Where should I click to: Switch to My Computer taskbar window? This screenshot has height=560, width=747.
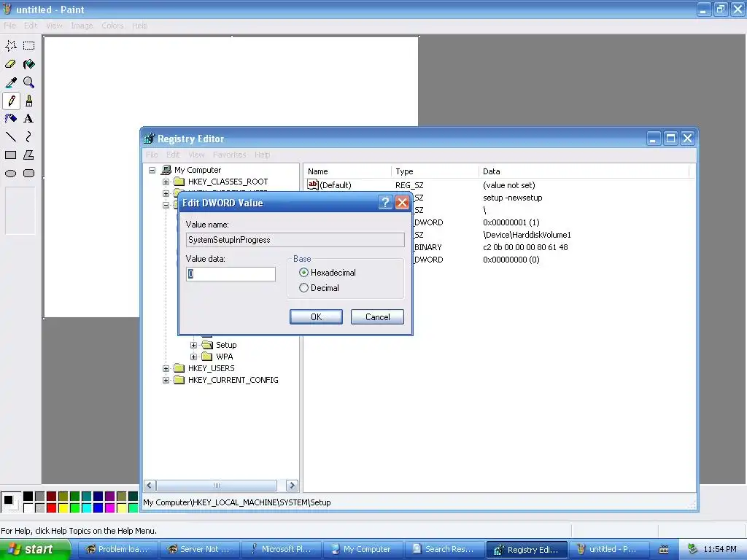pos(363,549)
